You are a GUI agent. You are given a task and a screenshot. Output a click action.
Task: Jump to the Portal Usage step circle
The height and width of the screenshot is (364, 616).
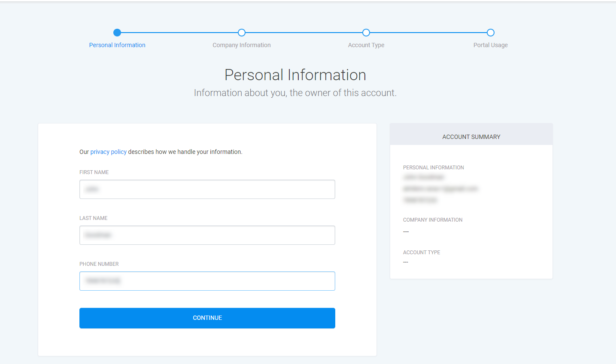491,33
